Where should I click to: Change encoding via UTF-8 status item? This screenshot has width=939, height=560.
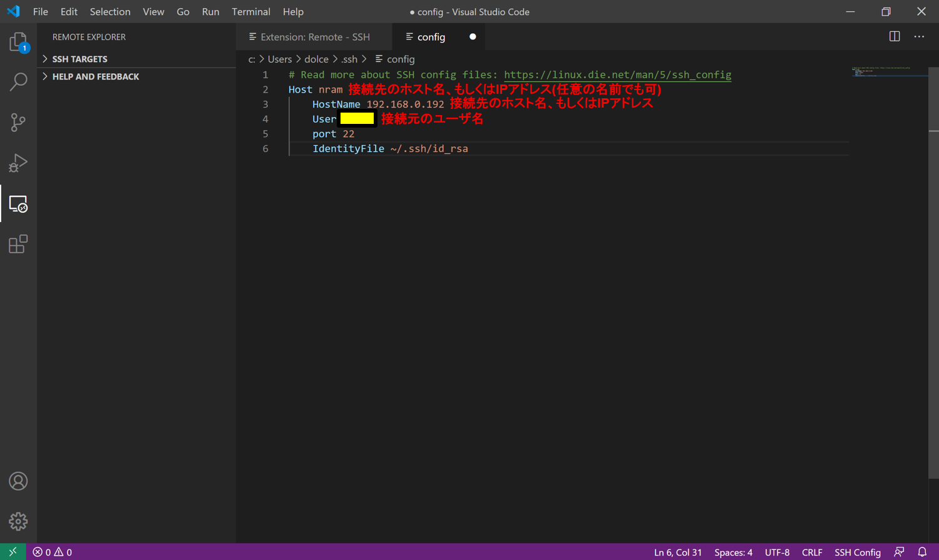pyautogui.click(x=777, y=552)
